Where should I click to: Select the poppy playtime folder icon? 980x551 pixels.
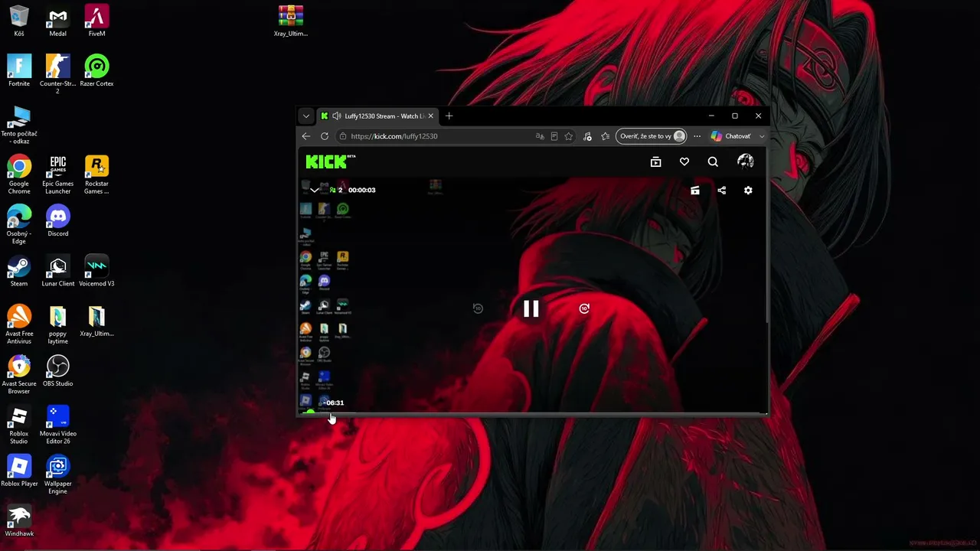point(58,324)
